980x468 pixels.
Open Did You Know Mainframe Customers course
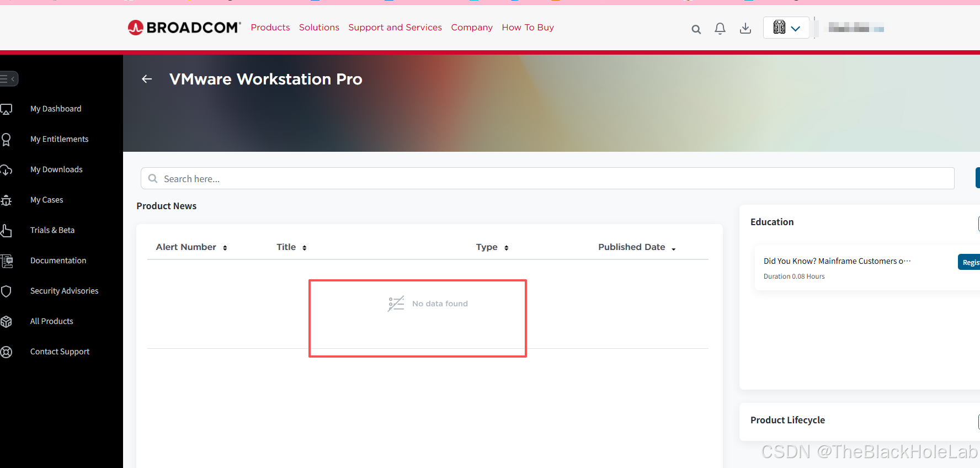point(837,261)
